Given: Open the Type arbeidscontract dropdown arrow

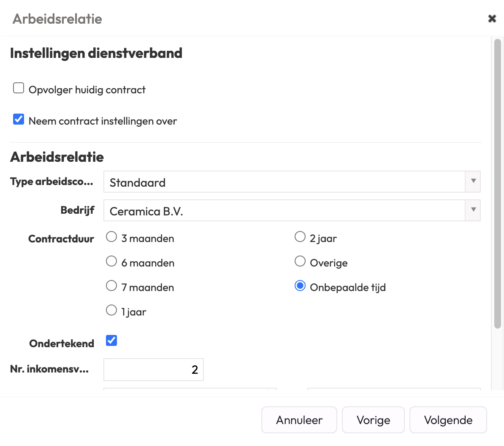Looking at the screenshot, I should pos(473,181).
